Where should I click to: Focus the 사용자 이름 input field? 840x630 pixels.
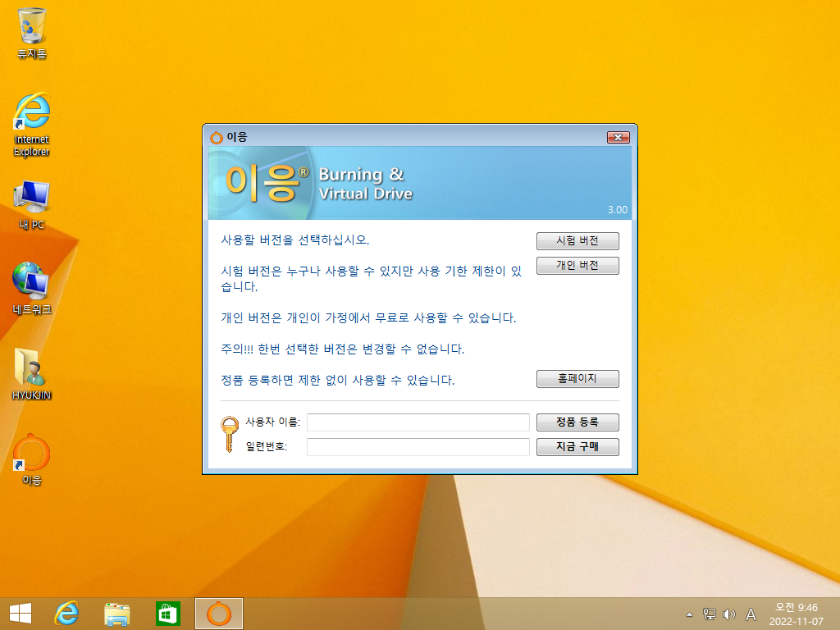point(418,422)
